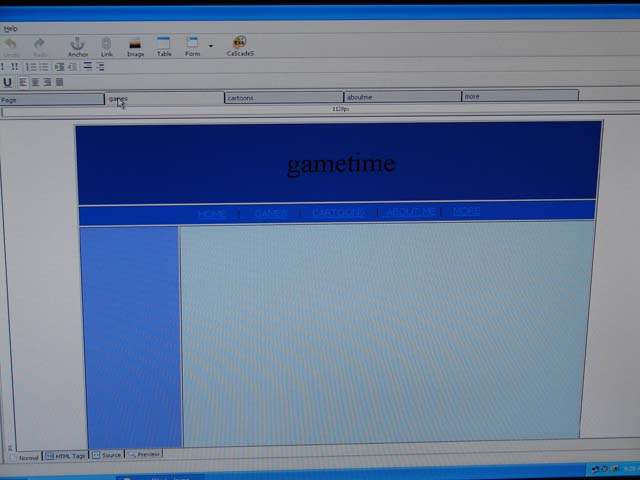Open the Source view tab
640x480 pixels.
[108, 455]
